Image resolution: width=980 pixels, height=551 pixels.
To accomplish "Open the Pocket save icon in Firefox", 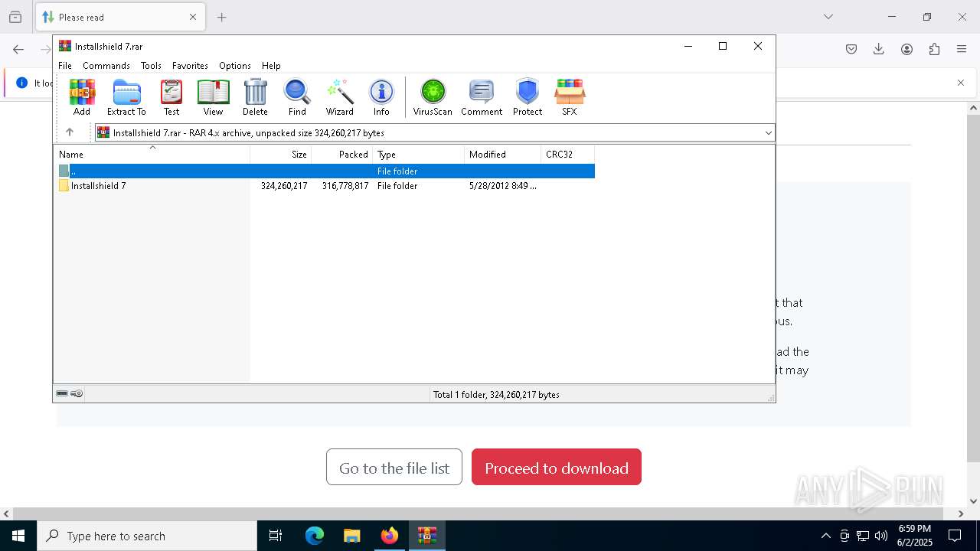I will click(x=851, y=49).
